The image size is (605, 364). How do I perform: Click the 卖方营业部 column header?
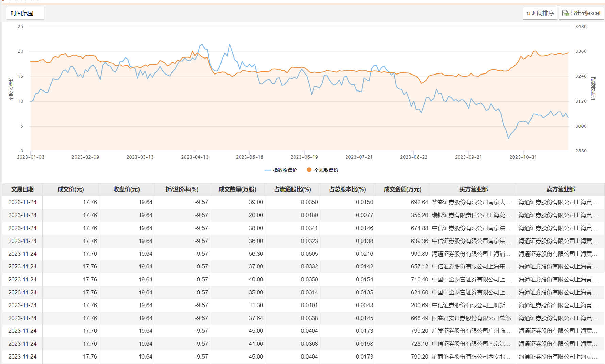point(560,189)
